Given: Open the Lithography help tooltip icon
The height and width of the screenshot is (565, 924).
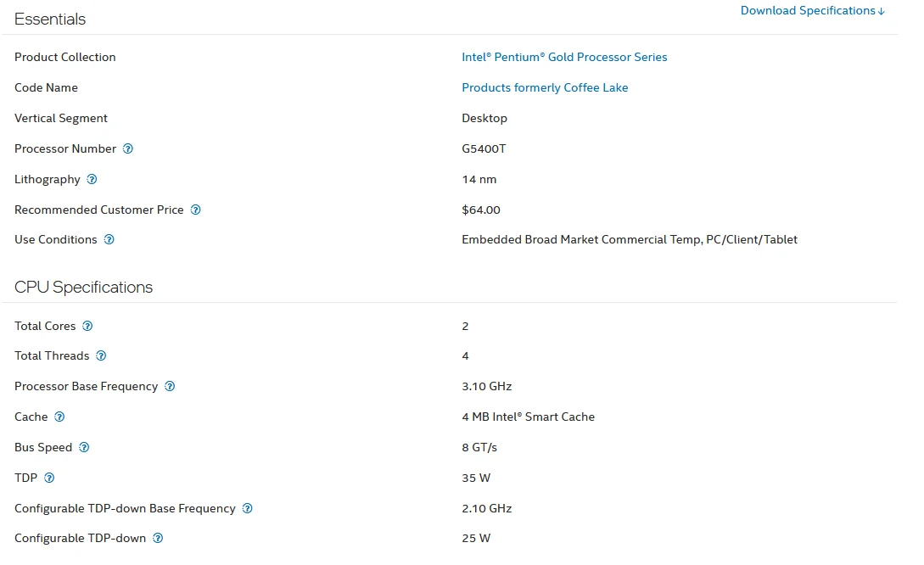Looking at the screenshot, I should pyautogui.click(x=92, y=179).
